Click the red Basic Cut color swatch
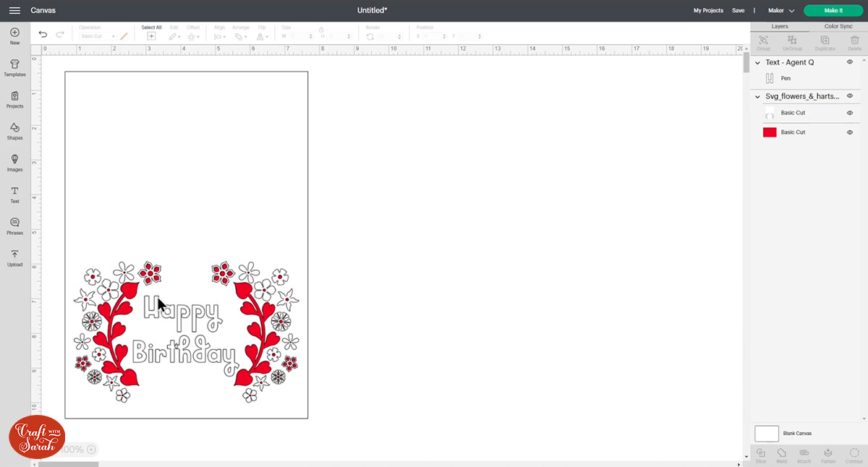The height and width of the screenshot is (467, 868). 770,132
